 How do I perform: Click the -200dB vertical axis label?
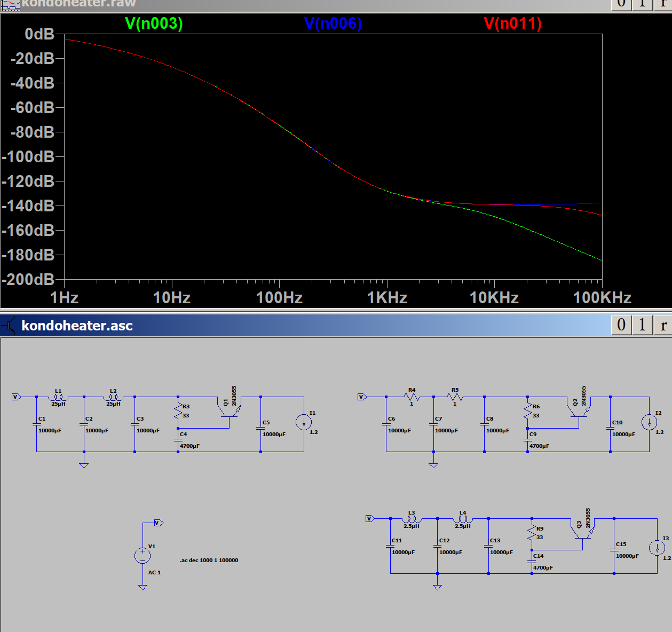28,280
